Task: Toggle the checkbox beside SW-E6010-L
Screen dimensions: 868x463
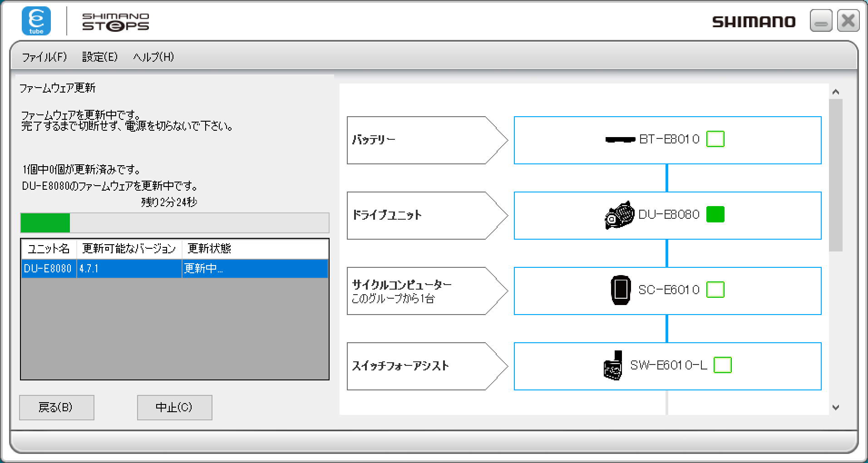Action: click(722, 365)
